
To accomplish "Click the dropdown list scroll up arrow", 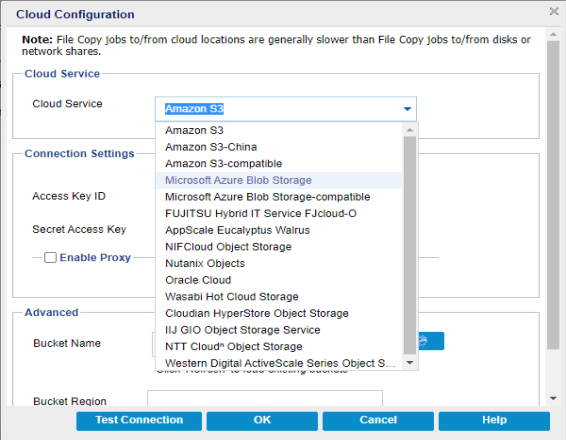I will 410,130.
